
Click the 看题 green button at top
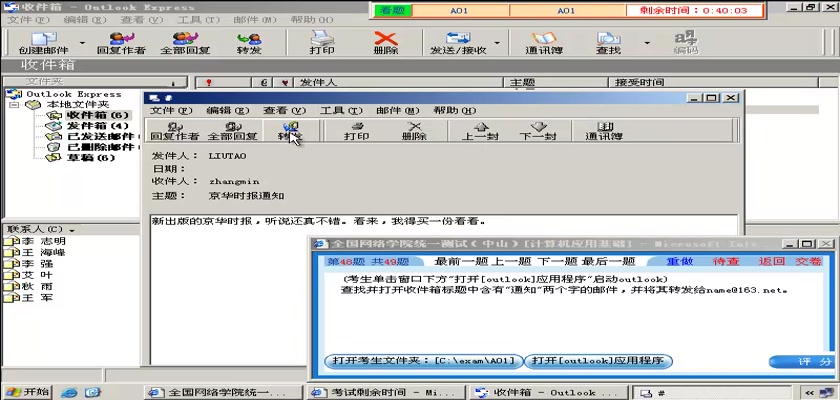point(392,10)
